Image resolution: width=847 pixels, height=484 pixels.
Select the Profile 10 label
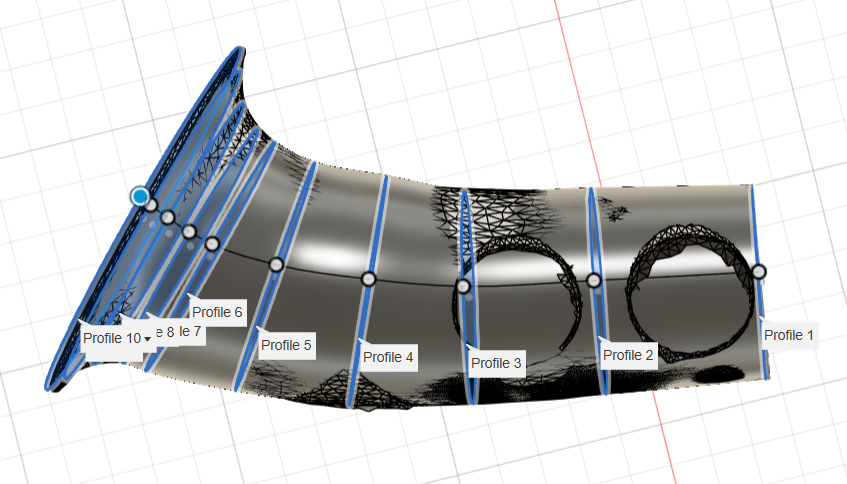tap(112, 338)
